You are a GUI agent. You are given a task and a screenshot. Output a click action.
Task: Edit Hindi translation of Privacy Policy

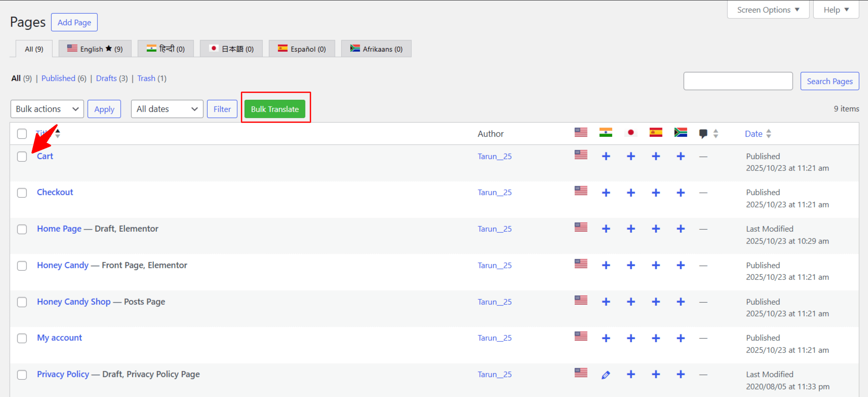coord(606,375)
